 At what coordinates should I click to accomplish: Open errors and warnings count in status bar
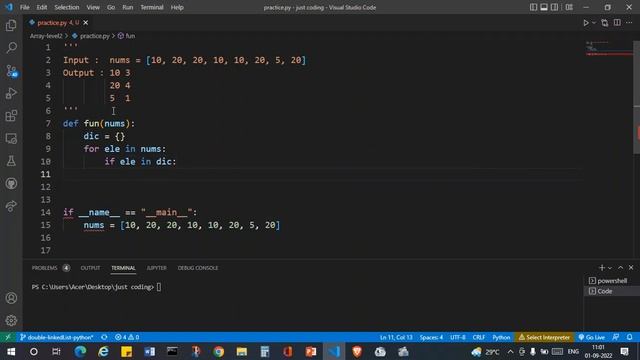click(127, 338)
